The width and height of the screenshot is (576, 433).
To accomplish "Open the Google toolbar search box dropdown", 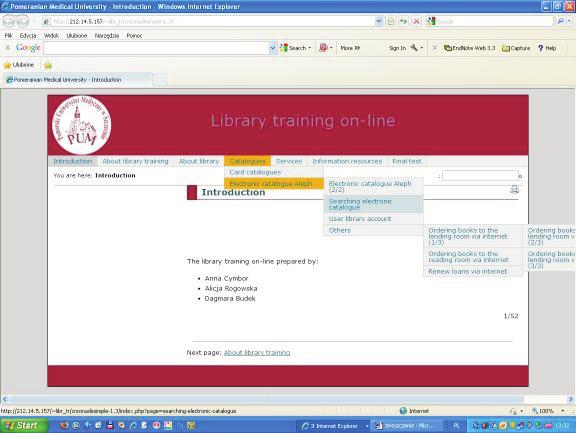I will point(273,48).
